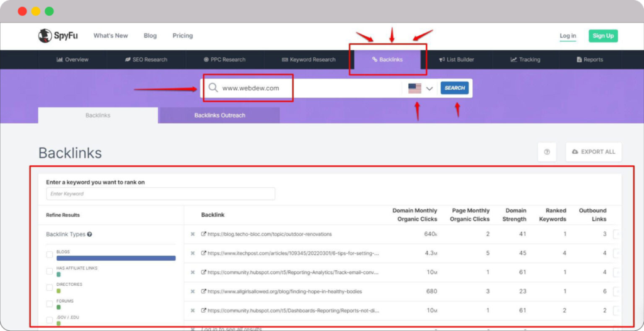The image size is (644, 331).
Task: Enable the Directories filter checkbox
Action: point(49,288)
